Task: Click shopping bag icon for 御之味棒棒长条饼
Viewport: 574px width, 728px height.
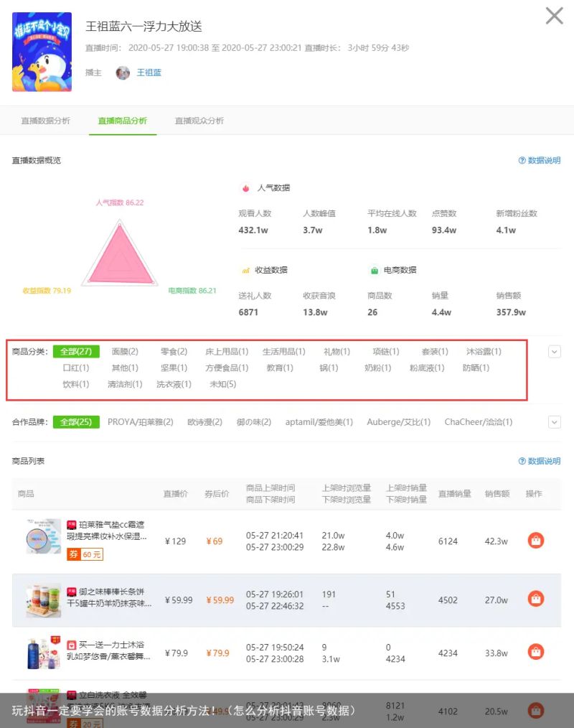Action: 536,599
